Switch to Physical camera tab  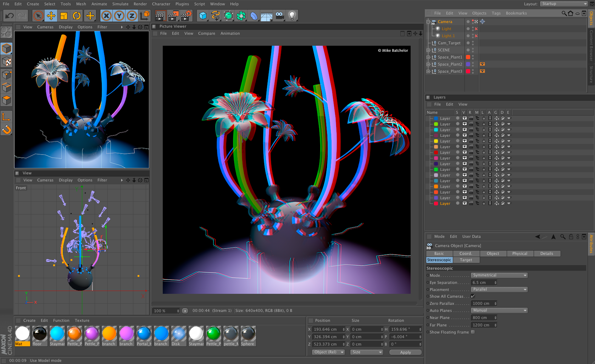point(519,253)
